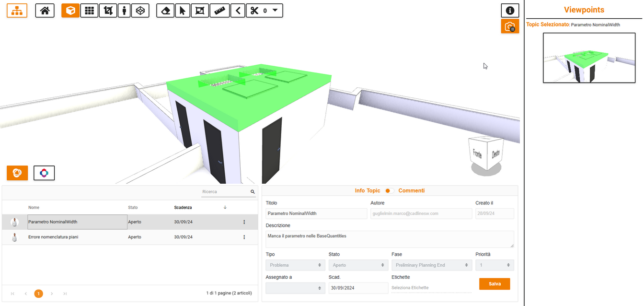
Task: Choose the pointer selection tool
Action: point(182,11)
